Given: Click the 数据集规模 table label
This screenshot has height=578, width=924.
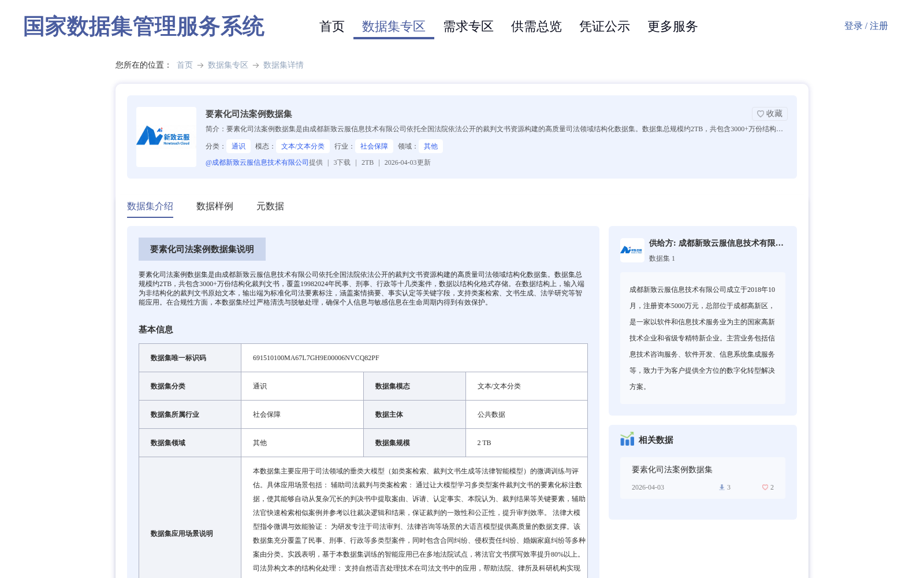Looking at the screenshot, I should (393, 443).
